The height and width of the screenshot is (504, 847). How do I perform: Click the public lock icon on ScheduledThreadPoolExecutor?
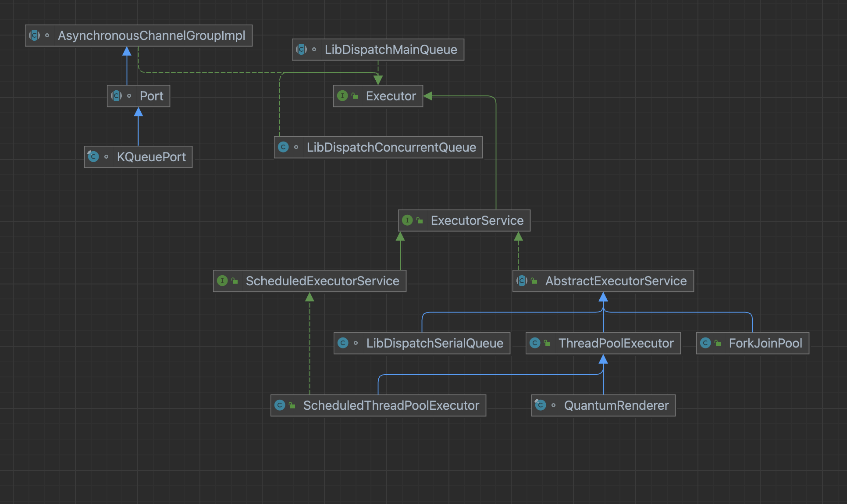[292, 405]
